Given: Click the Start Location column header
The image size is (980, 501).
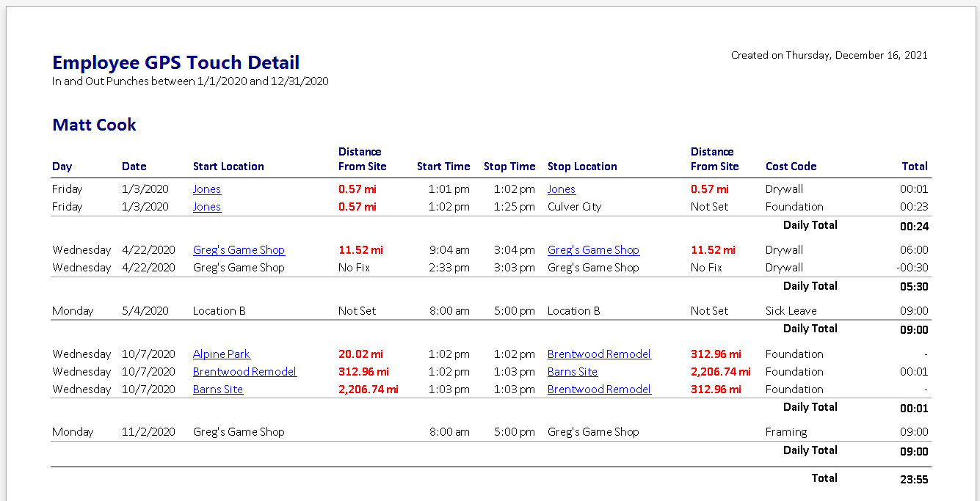Looking at the screenshot, I should pos(228,167).
